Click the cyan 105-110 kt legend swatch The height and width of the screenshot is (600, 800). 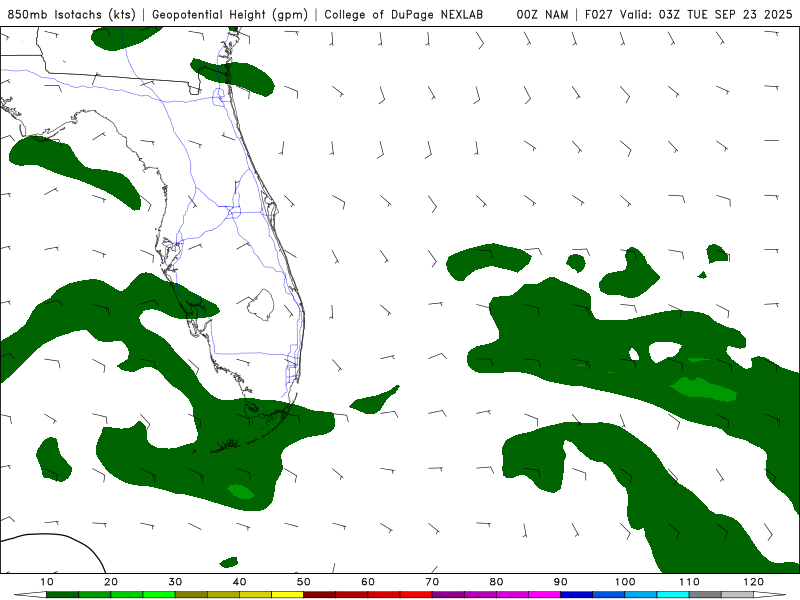673,595
